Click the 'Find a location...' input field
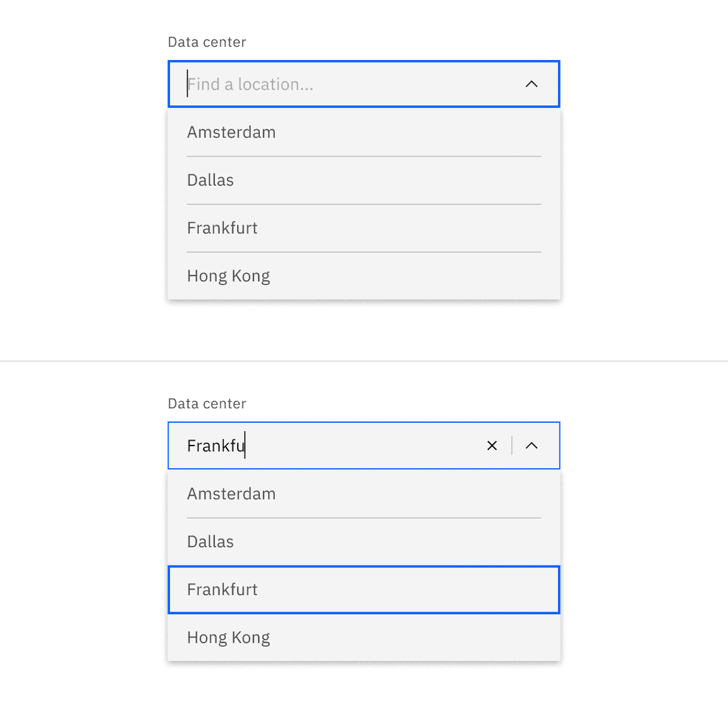728x721 pixels. point(284,83)
